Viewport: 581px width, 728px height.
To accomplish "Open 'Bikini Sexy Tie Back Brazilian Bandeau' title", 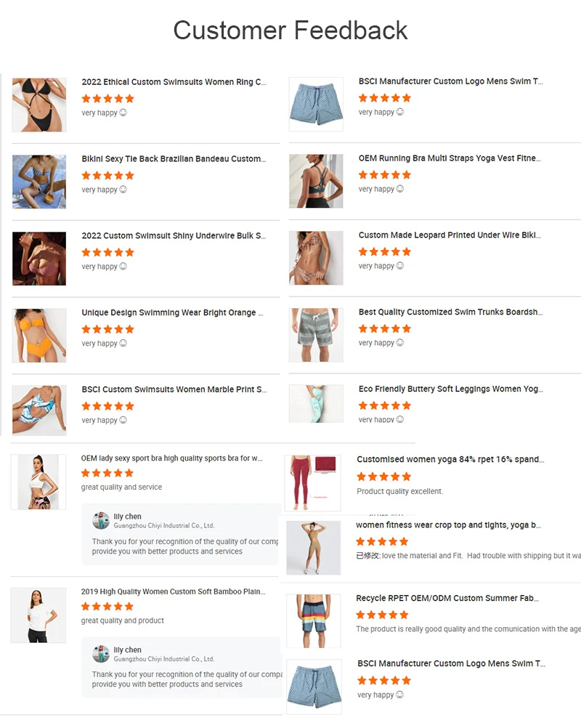I will click(174, 159).
